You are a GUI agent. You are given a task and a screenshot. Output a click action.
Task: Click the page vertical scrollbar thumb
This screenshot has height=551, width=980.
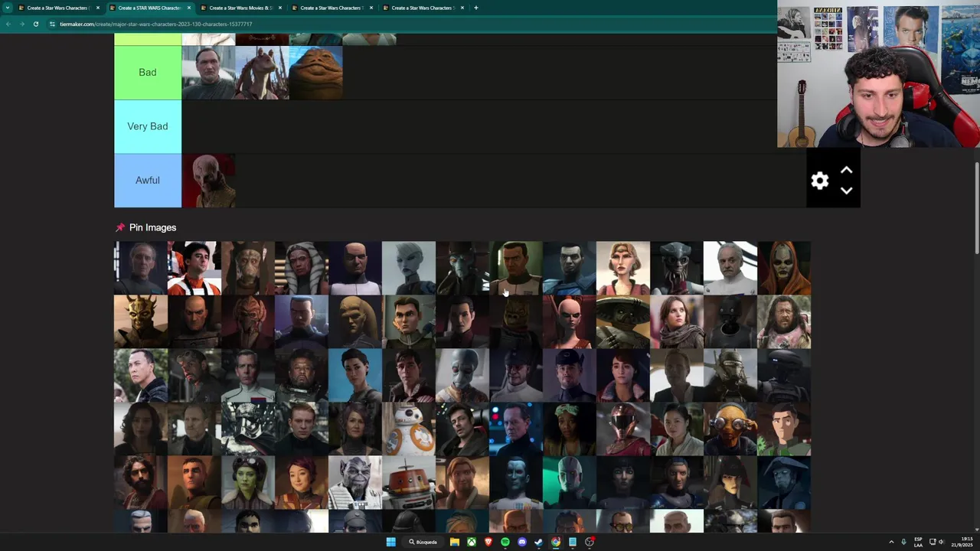976,207
